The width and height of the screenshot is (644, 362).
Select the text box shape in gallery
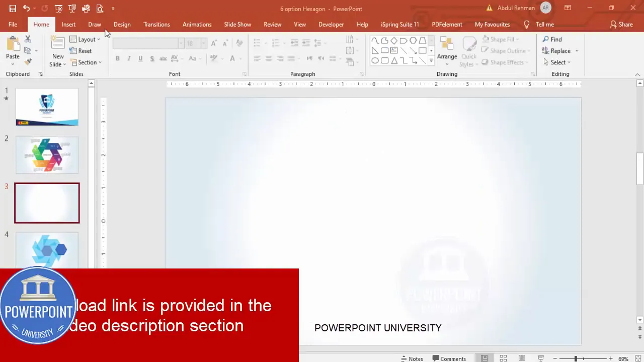click(x=394, y=50)
